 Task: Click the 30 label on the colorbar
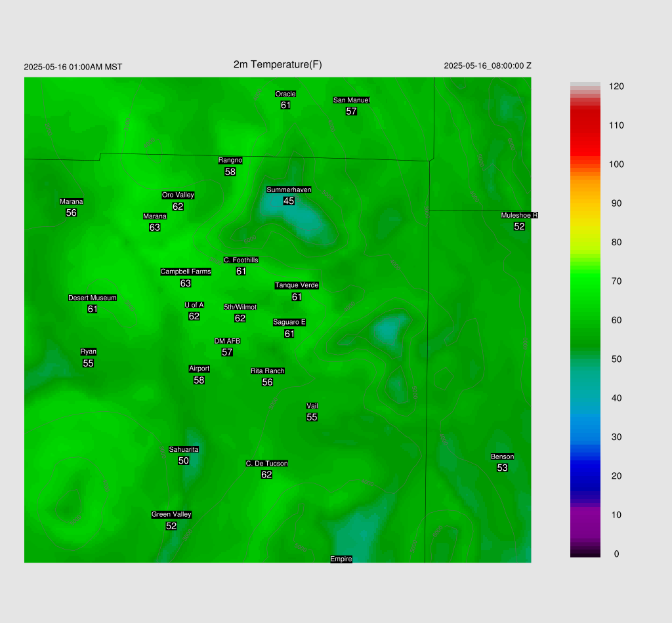tap(616, 437)
